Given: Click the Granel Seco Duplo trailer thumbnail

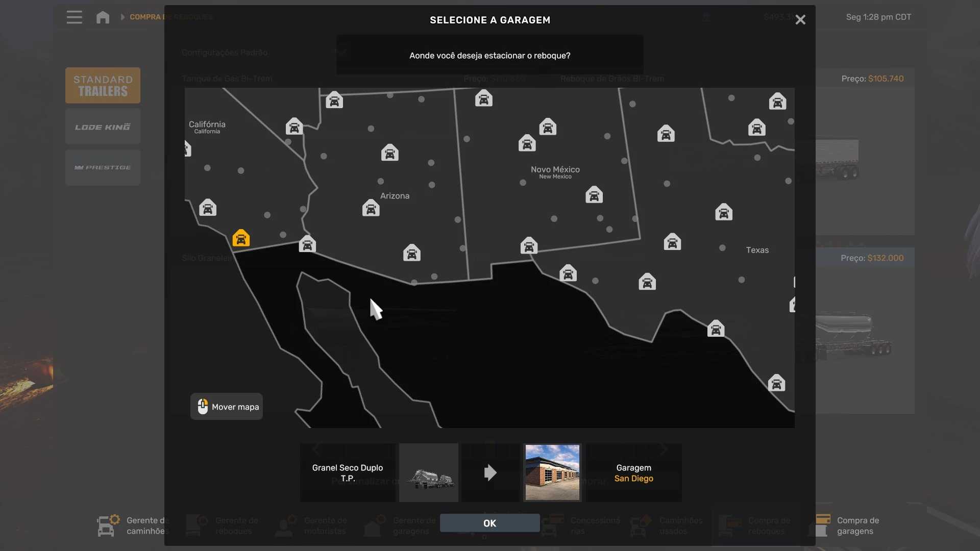Looking at the screenshot, I should 429,472.
